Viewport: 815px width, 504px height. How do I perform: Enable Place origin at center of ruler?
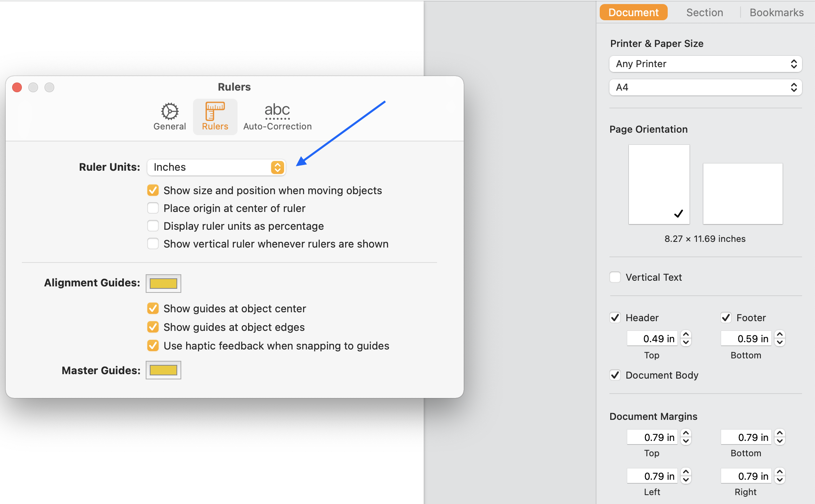pos(153,208)
